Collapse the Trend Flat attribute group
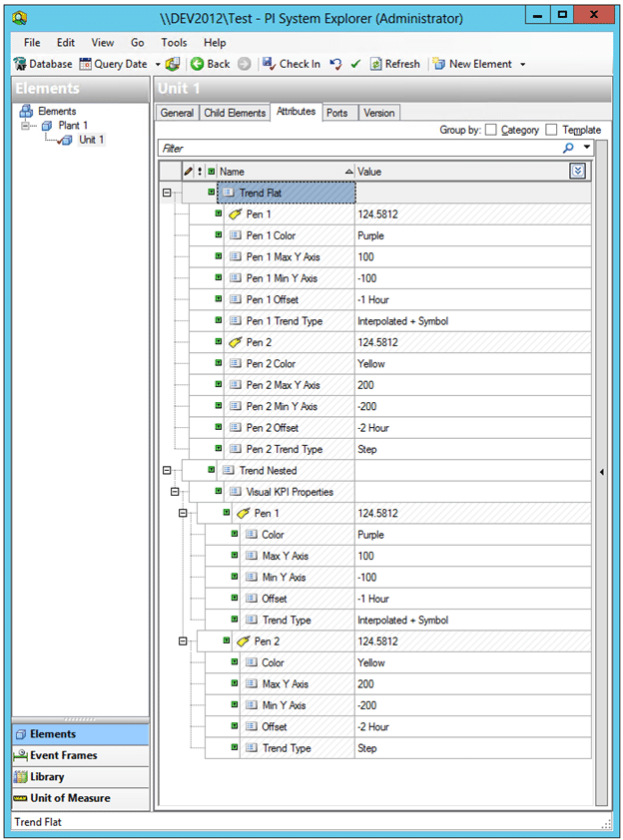Image resolution: width=623 pixels, height=840 pixels. (x=166, y=193)
